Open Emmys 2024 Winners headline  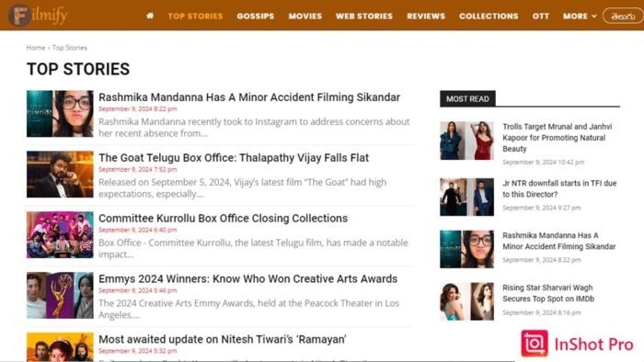[x=248, y=278]
